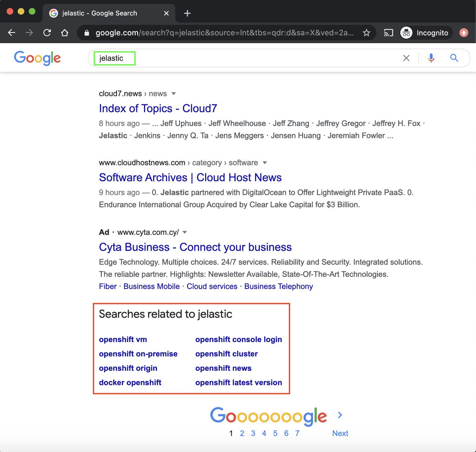Search related: openshift origin
This screenshot has width=476, height=452.
tap(128, 368)
